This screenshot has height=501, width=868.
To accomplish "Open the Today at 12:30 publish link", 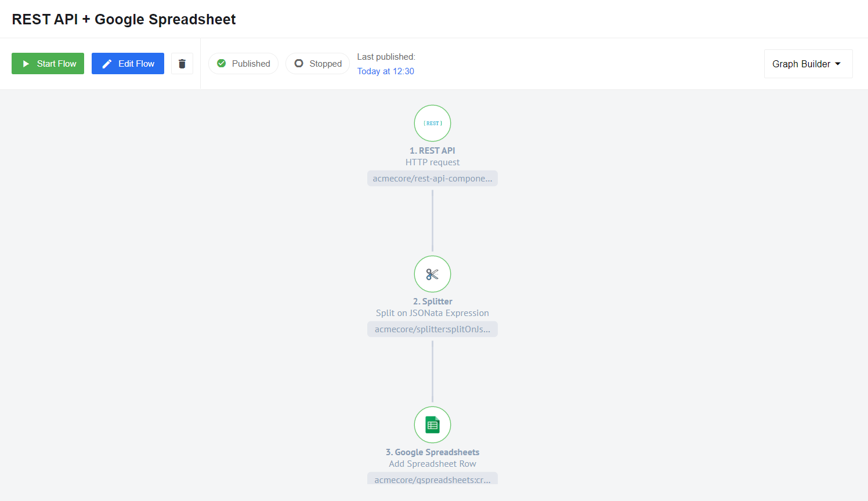I will click(386, 71).
